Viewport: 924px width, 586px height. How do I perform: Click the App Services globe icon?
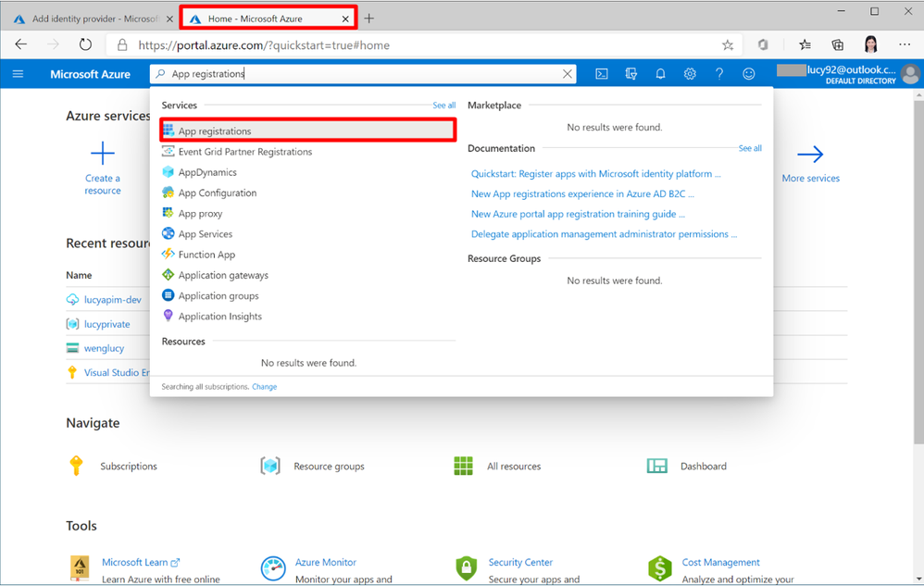coord(168,233)
